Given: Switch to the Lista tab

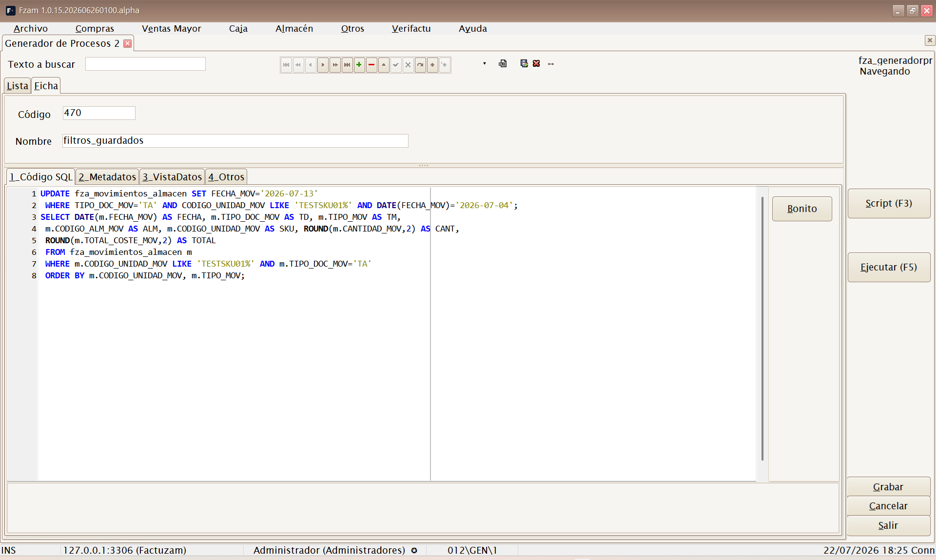Looking at the screenshot, I should pos(18,86).
